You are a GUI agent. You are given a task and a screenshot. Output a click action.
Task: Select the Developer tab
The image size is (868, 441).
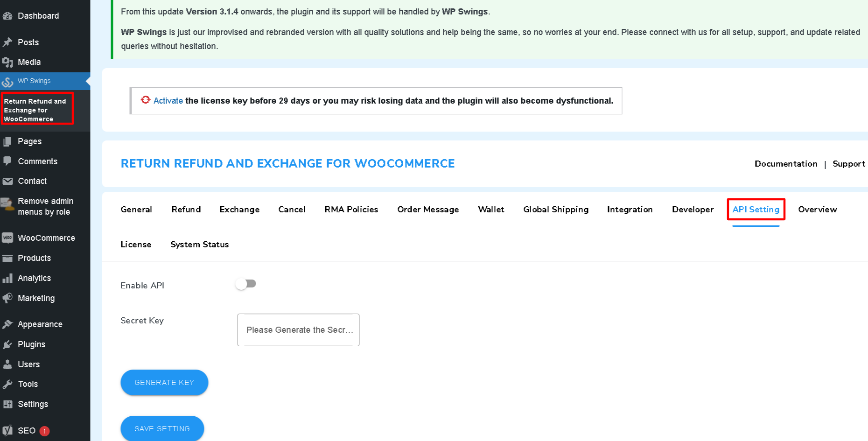[x=693, y=210]
